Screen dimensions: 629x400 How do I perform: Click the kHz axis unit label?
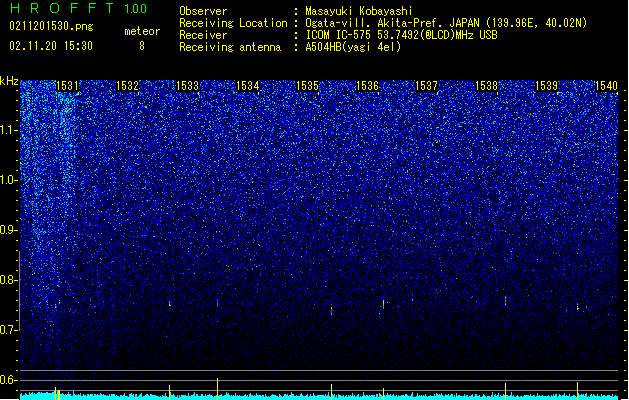pos(9,81)
